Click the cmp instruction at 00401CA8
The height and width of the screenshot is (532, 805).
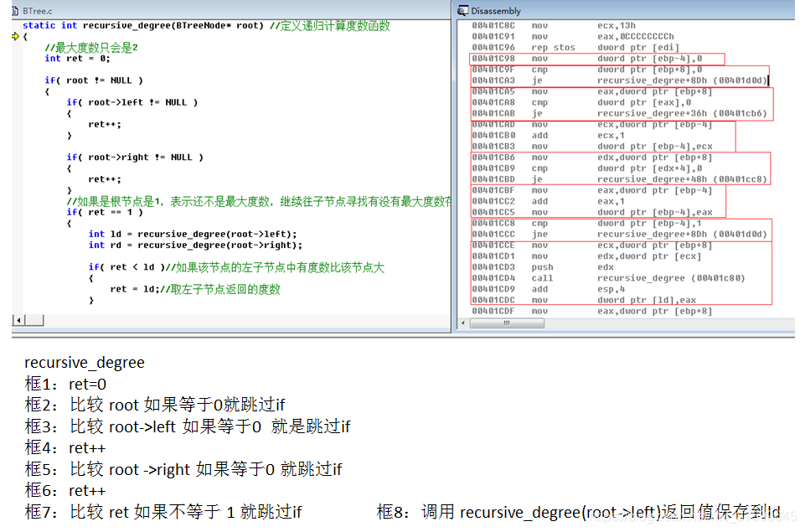(x=581, y=103)
